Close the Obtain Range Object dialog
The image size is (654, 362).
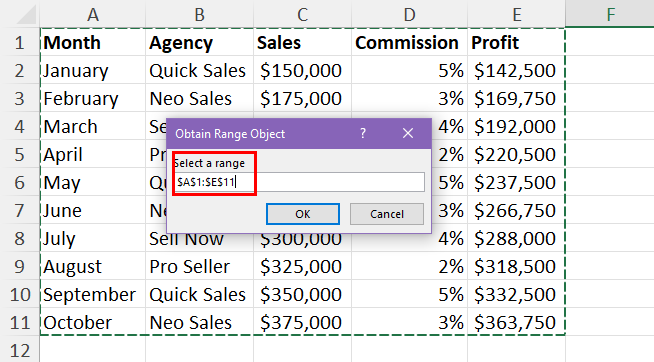pyautogui.click(x=408, y=133)
